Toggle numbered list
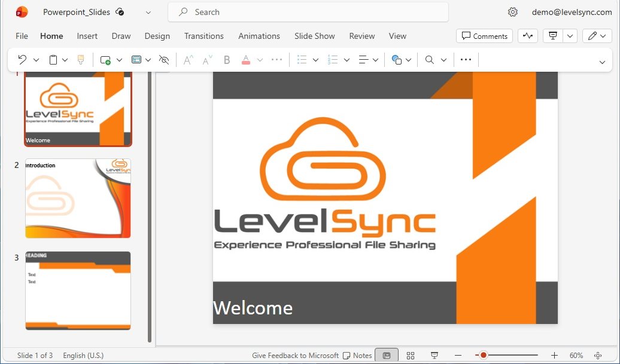The image size is (620, 364). (x=333, y=60)
